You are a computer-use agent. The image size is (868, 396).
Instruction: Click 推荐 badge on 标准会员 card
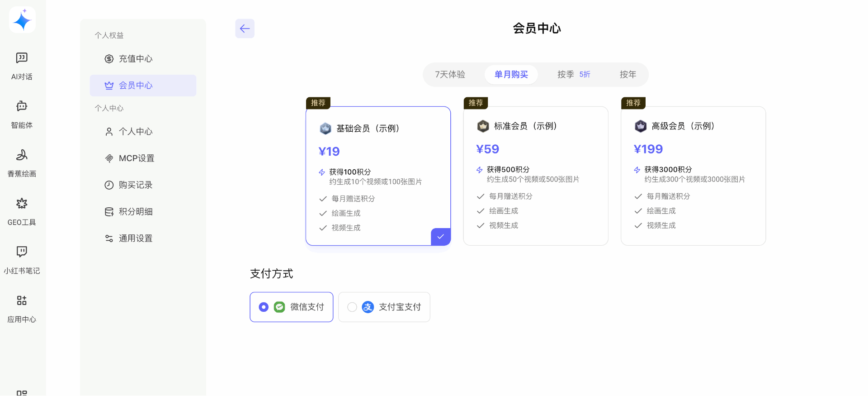476,103
